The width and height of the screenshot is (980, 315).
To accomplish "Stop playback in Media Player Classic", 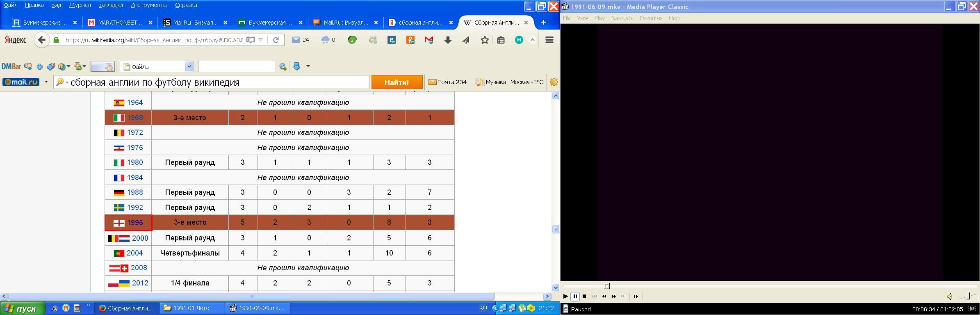I will click(x=584, y=296).
